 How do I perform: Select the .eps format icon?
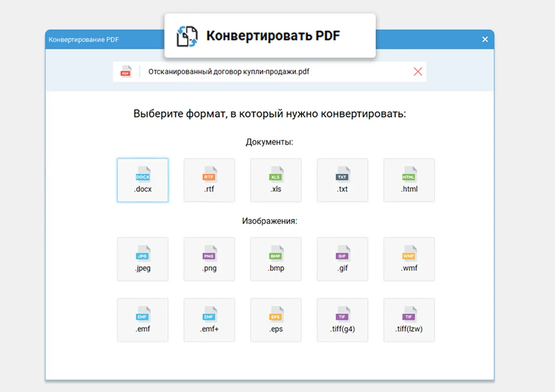[276, 320]
